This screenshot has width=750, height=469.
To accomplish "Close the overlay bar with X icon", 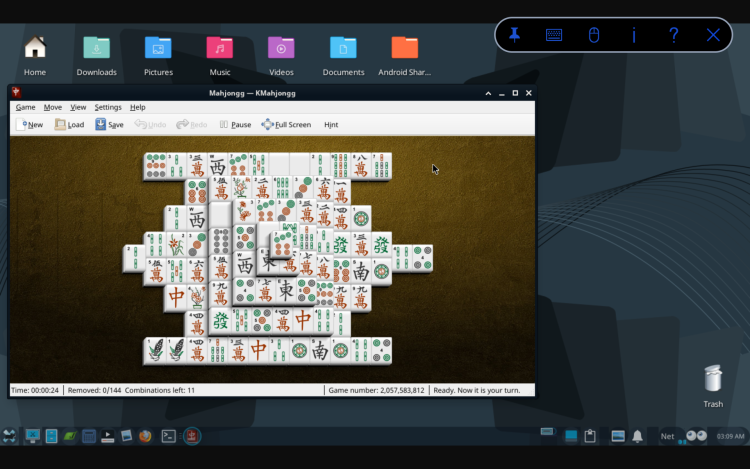I will [713, 35].
